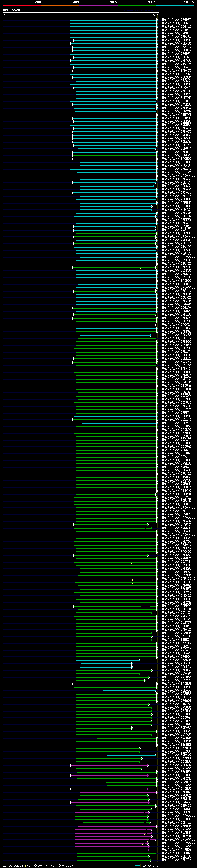Select hit UniRef100_Q9SLP9
This screenshot has height=868, width=197.
coord(176,430)
